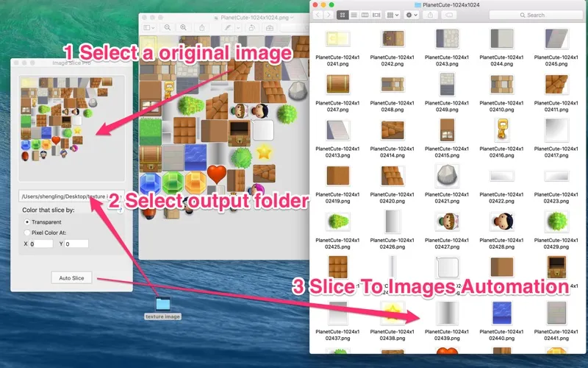Viewport: 588px width, 368px height.
Task: Switch Finder to icon view
Action: [343, 15]
